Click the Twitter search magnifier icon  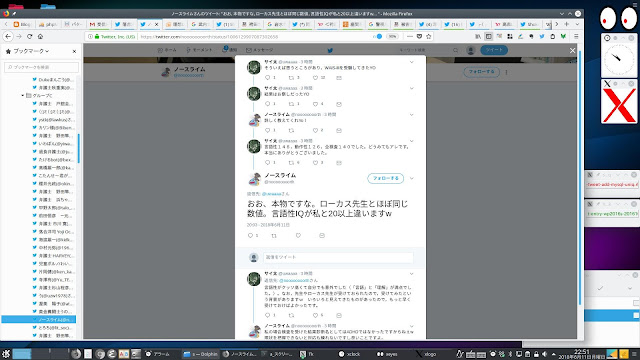pos(456,50)
